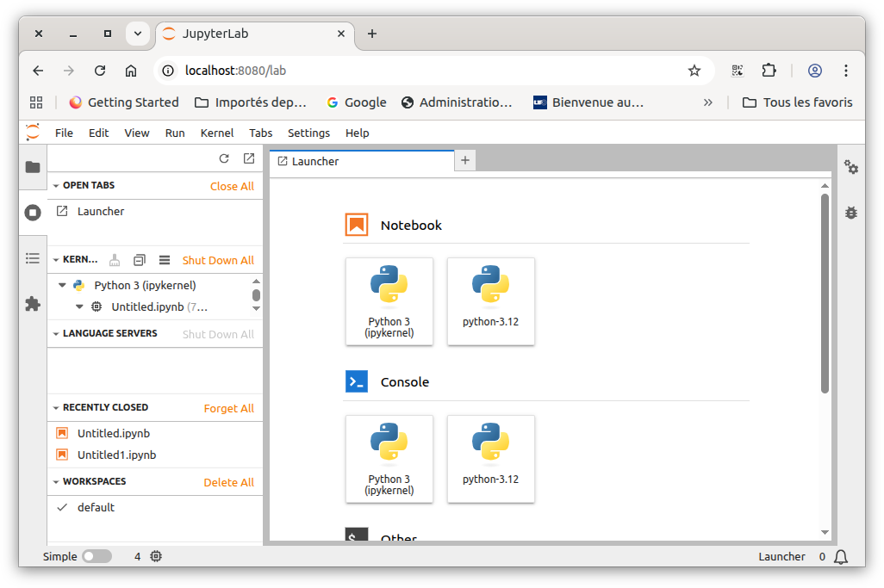Viewport: 884px width, 588px height.
Task: Click the notification bell in status bar
Action: [x=840, y=557]
